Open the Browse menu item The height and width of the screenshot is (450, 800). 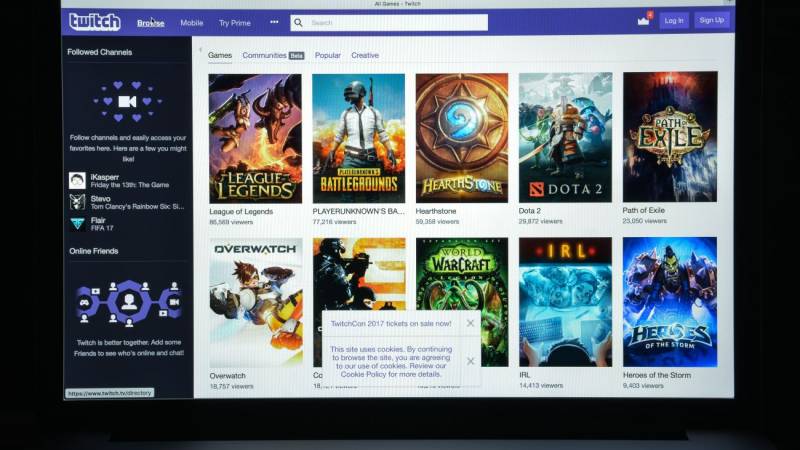point(151,23)
